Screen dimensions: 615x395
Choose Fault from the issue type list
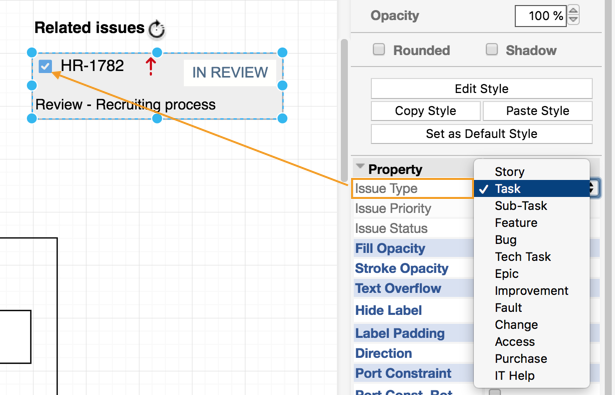click(x=532, y=308)
